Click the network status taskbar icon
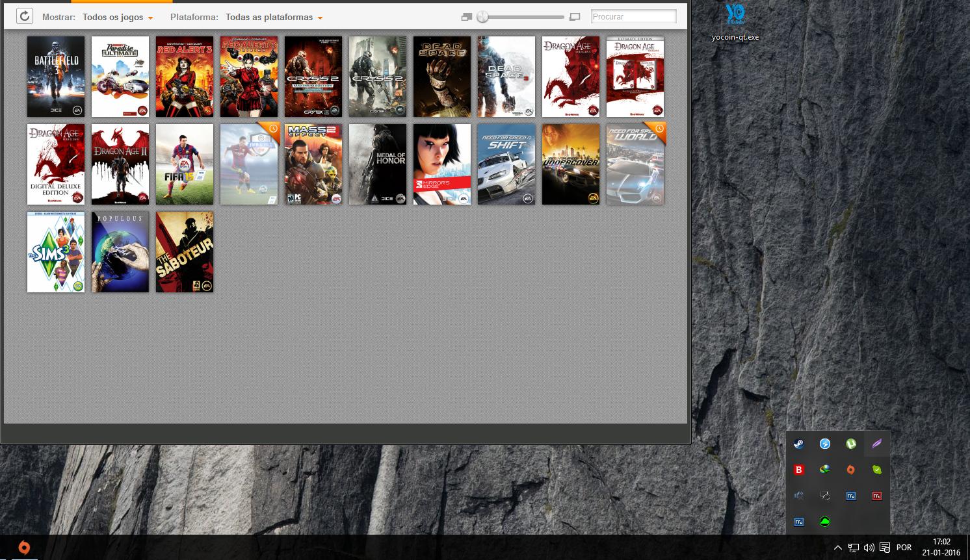The image size is (970, 560). tap(854, 548)
